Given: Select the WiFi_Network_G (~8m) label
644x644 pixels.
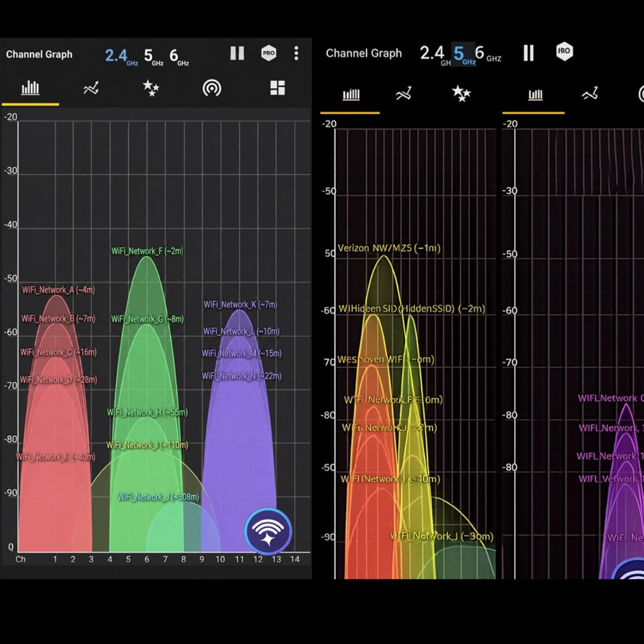Looking at the screenshot, I should pos(147,319).
